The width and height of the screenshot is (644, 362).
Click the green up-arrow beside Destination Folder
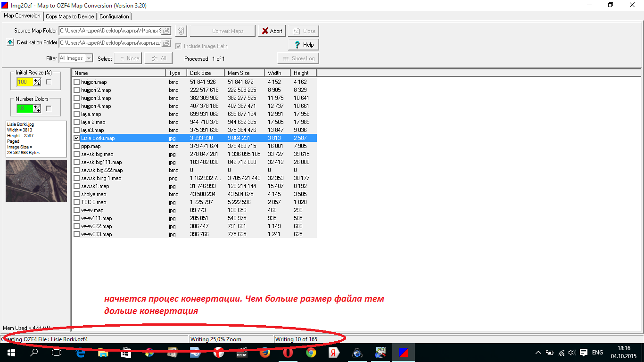(x=10, y=42)
